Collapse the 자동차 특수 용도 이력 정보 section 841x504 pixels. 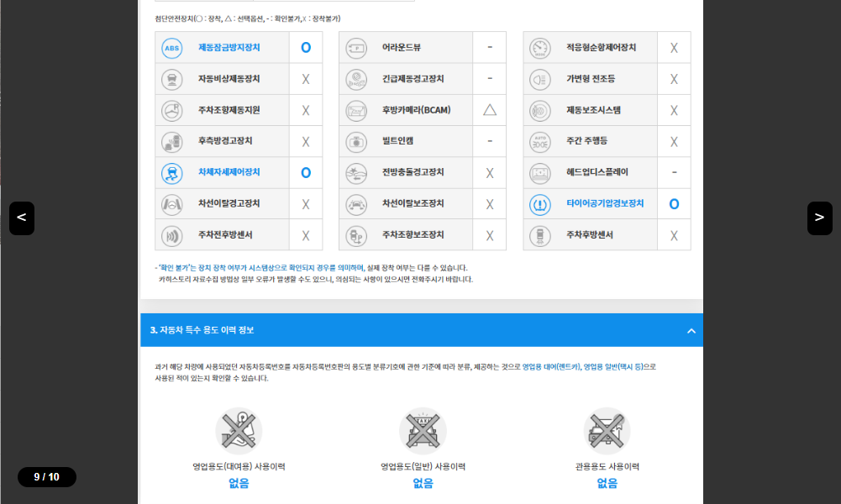tap(691, 331)
